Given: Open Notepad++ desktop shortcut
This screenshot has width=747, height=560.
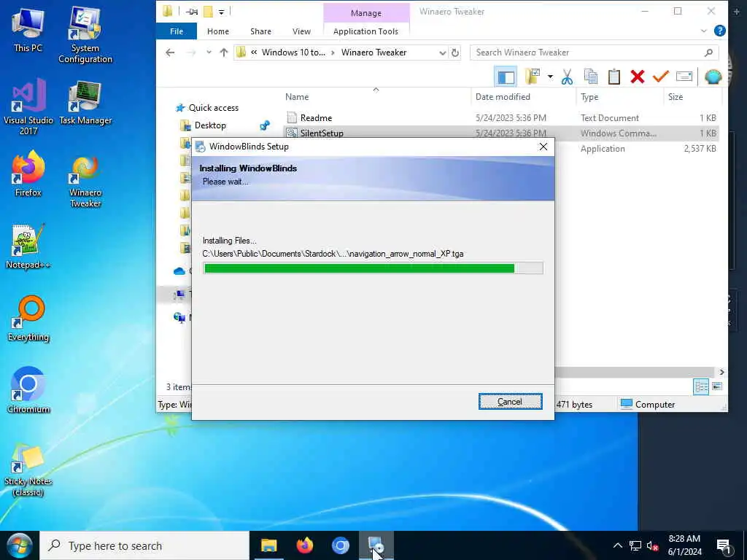Looking at the screenshot, I should tap(28, 246).
